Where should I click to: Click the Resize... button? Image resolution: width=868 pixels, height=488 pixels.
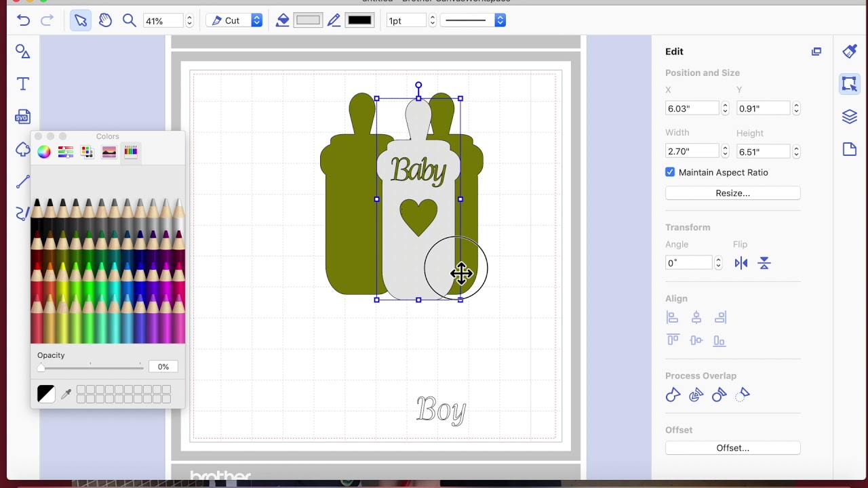pos(733,193)
